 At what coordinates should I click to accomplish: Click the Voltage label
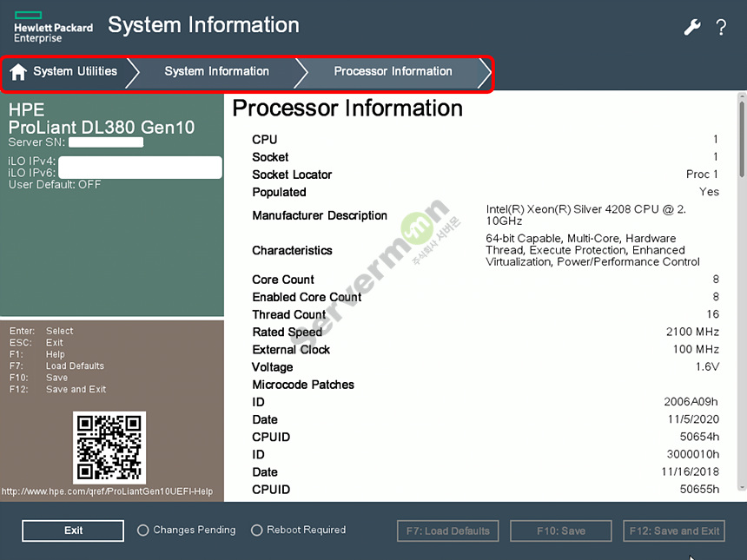[273, 367]
